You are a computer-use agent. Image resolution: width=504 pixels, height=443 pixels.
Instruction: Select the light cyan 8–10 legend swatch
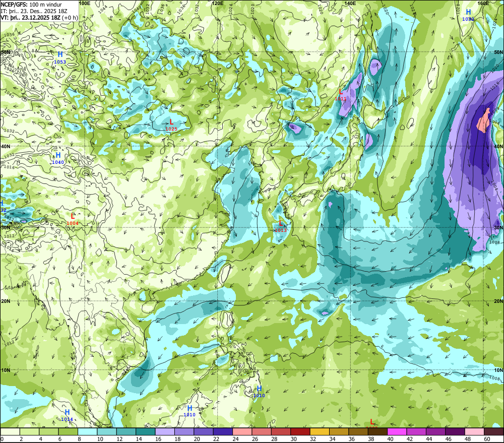87,432
